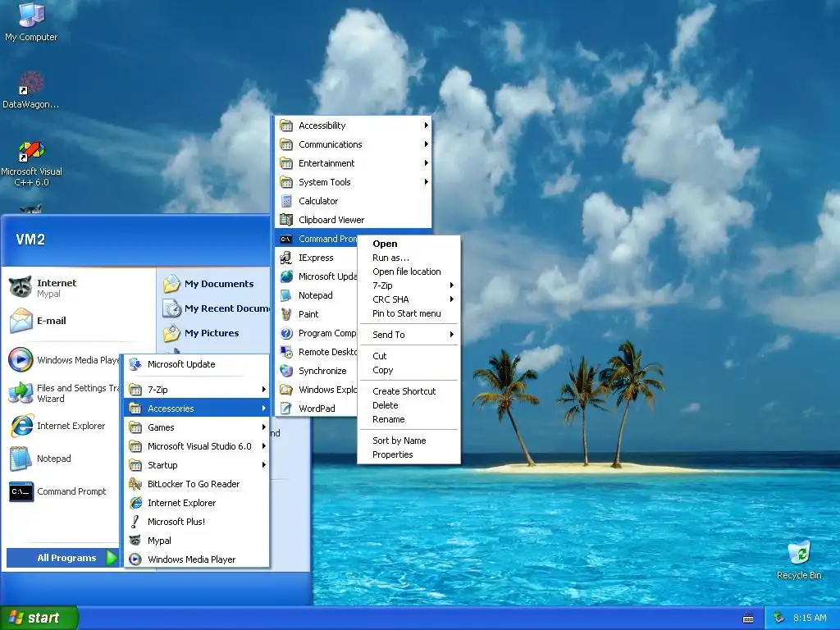Click the Mypal icon in All Programs list
The height and width of the screenshot is (630, 840).
pyautogui.click(x=135, y=541)
